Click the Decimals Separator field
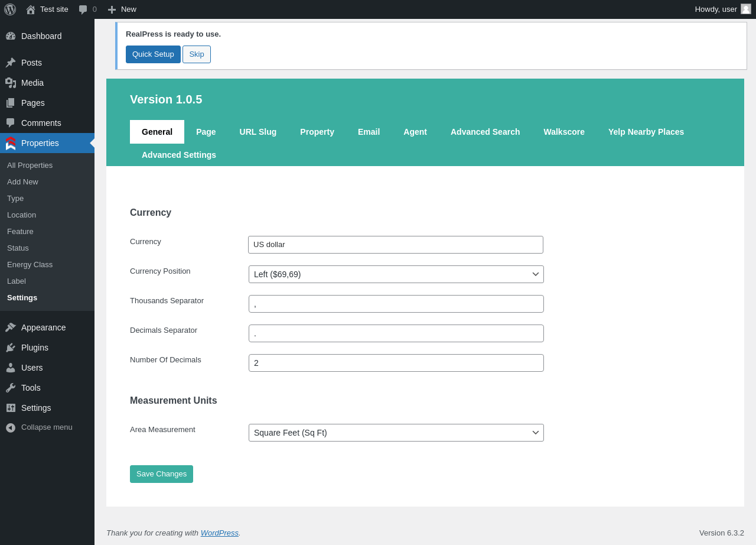Screen dimensions: 756x545 (x=396, y=333)
